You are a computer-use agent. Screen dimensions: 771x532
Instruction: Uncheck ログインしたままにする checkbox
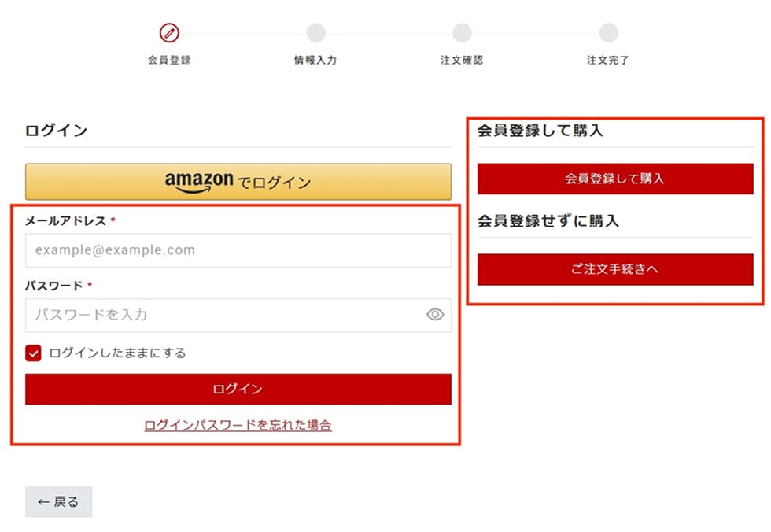click(x=33, y=353)
